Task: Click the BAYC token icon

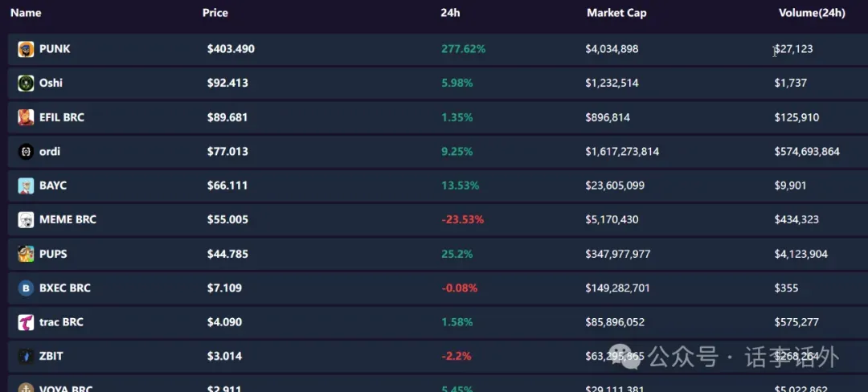Action: tap(26, 186)
